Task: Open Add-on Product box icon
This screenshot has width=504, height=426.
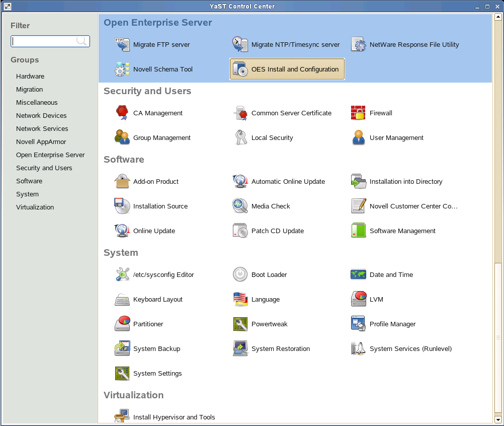Action: (x=122, y=181)
